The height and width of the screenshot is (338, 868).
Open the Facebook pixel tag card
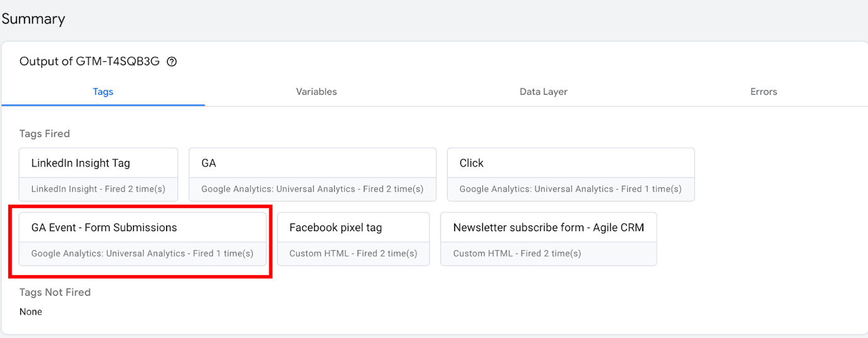pyautogui.click(x=335, y=227)
